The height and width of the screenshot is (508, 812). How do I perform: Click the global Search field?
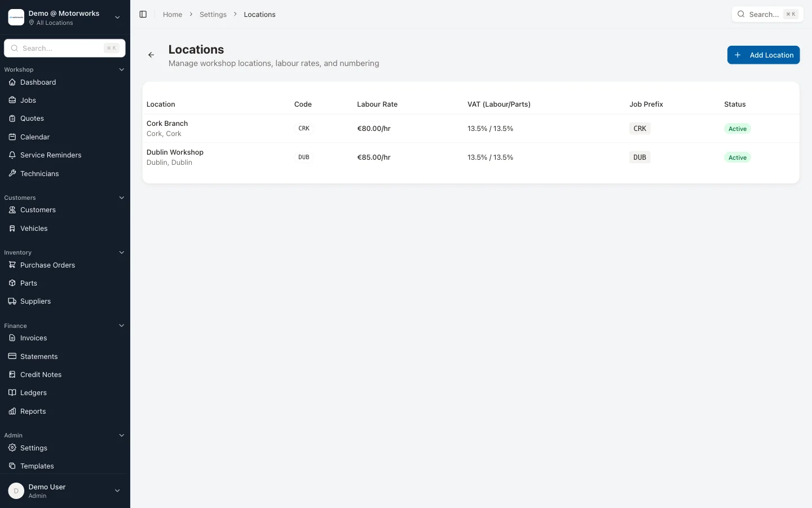[x=767, y=14]
